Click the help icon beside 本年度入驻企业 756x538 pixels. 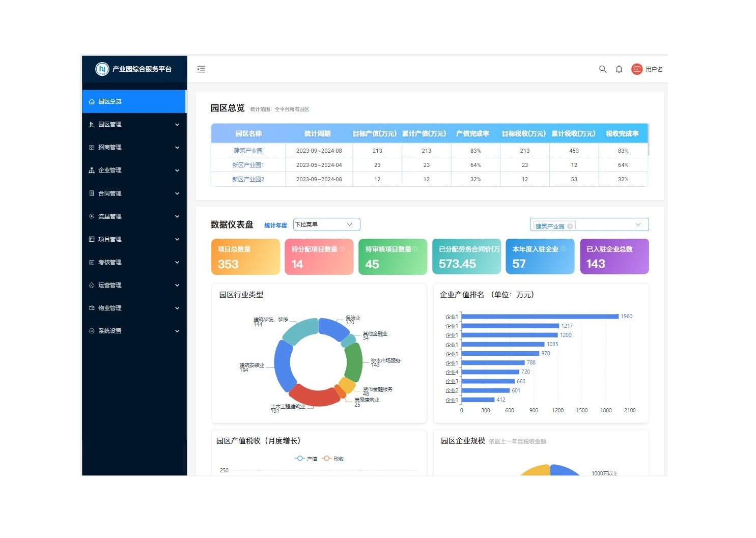click(563, 249)
